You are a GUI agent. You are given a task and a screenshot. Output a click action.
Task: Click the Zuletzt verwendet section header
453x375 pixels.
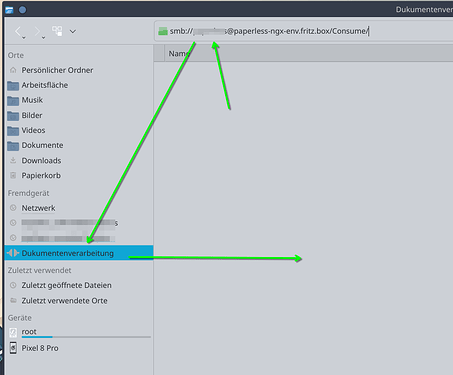pyautogui.click(x=39, y=270)
